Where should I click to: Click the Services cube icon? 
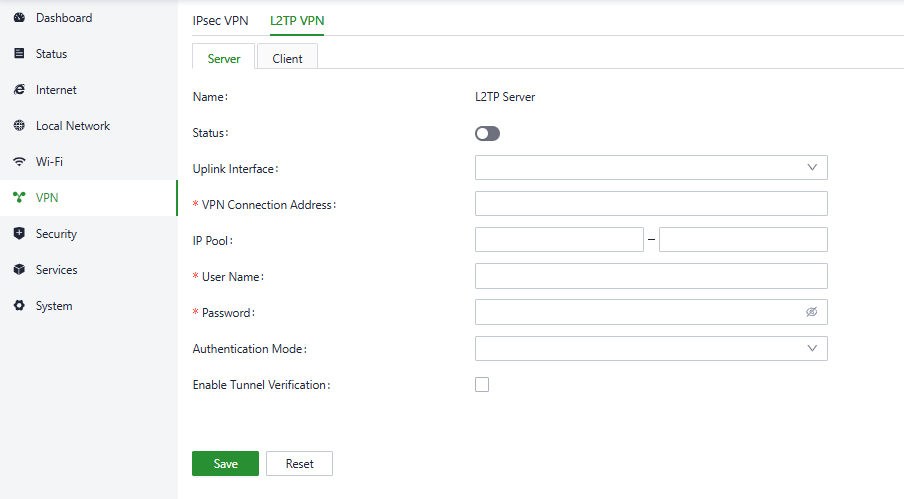[x=19, y=270]
